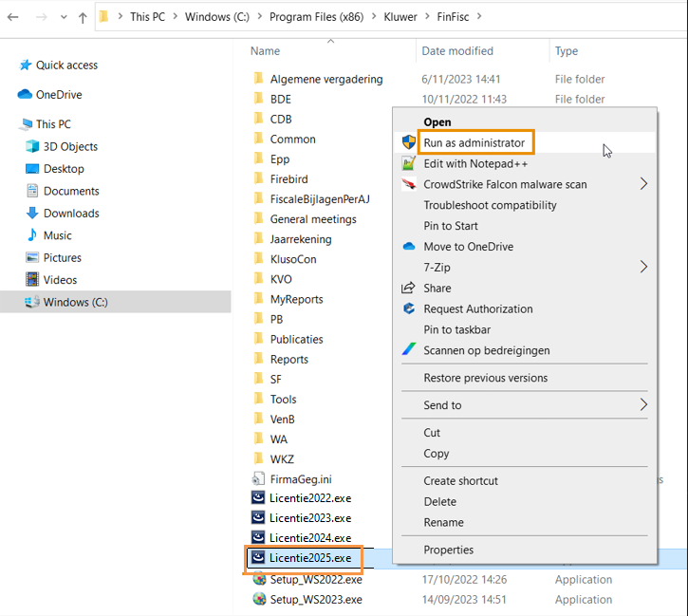Expand the 7-Zip submenu arrow
This screenshot has width=688, height=616.
tap(643, 268)
